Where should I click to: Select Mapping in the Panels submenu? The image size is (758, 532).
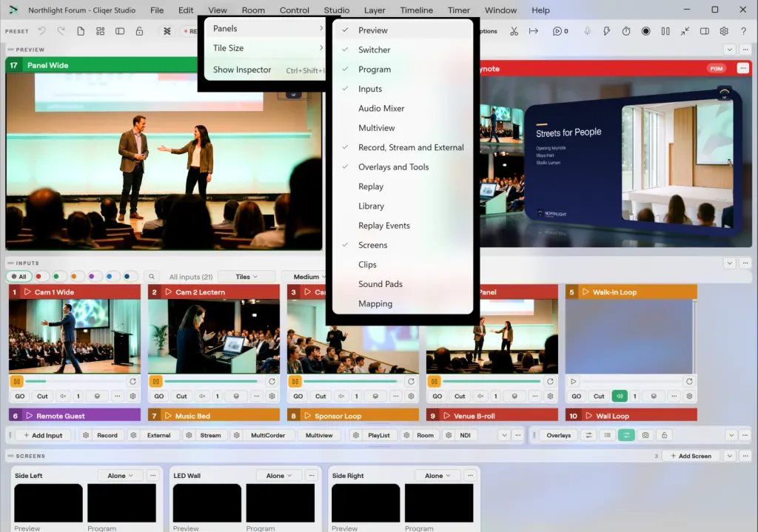click(402, 303)
